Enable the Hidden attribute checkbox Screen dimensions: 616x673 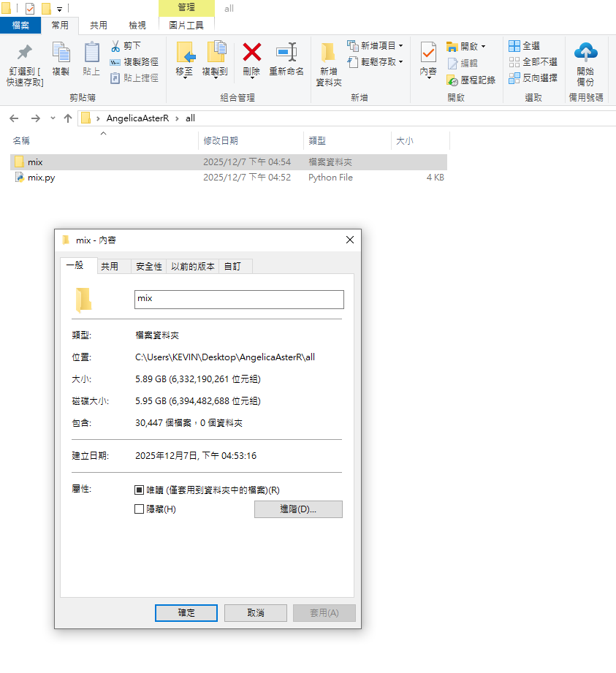(140, 509)
